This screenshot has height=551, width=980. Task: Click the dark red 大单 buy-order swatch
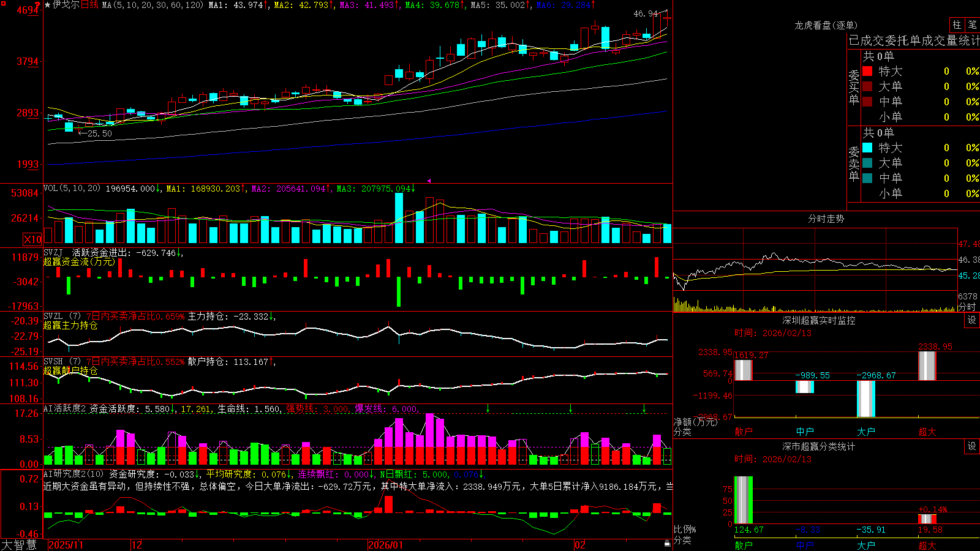pyautogui.click(x=867, y=86)
